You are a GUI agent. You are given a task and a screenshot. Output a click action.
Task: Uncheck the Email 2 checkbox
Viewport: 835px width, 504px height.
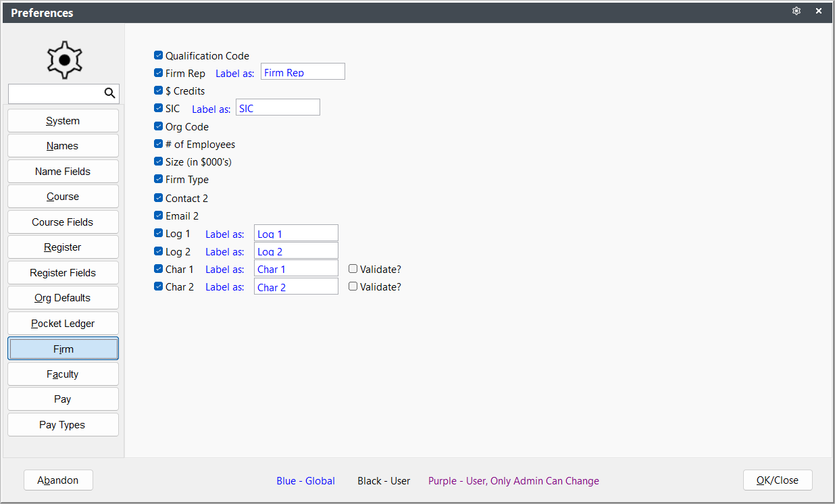click(x=159, y=215)
